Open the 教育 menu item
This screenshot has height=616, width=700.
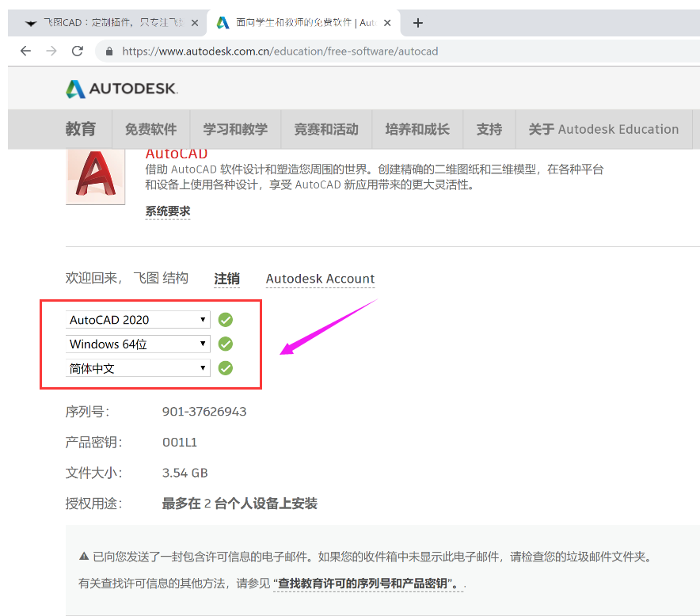coord(80,129)
